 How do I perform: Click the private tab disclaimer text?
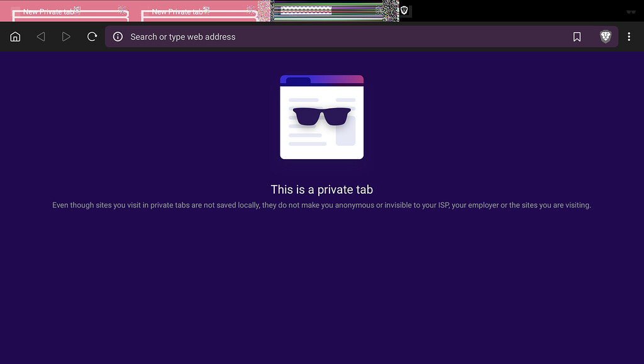click(321, 205)
